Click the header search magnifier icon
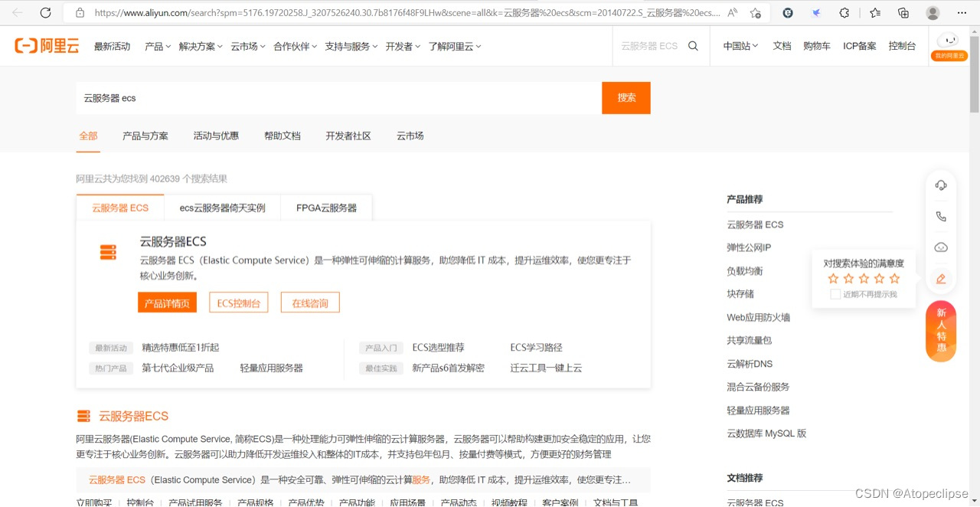This screenshot has height=507, width=980. coord(693,46)
